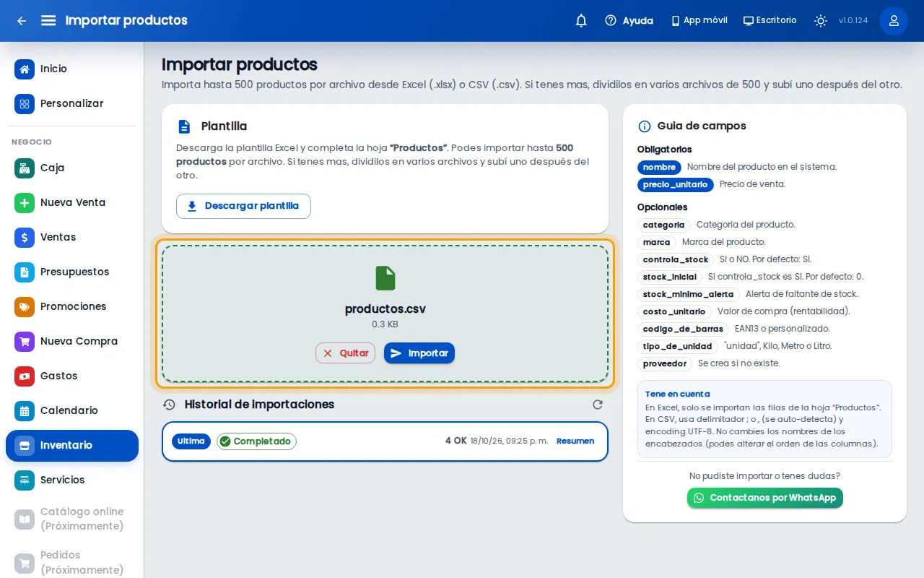Click the Historial de importaciones clock icon
This screenshot has height=578, width=924.
[169, 405]
